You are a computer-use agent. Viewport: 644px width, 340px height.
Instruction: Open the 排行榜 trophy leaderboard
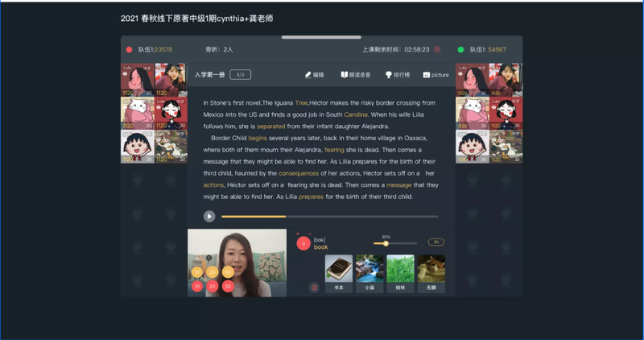397,75
